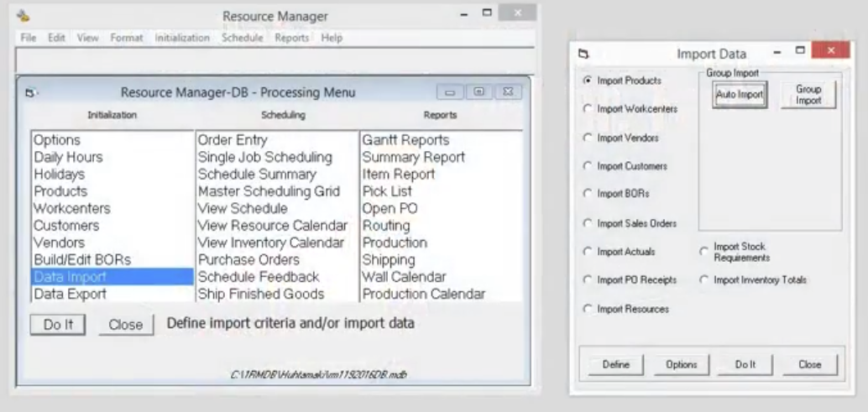The height and width of the screenshot is (412, 868).
Task: Enable the Import Stock Requirements option
Action: click(x=704, y=252)
